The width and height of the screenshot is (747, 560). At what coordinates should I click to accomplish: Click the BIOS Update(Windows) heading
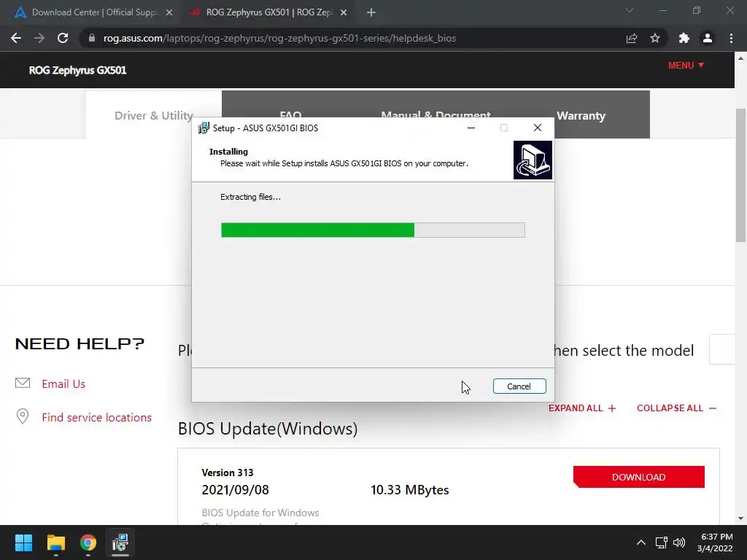(268, 429)
